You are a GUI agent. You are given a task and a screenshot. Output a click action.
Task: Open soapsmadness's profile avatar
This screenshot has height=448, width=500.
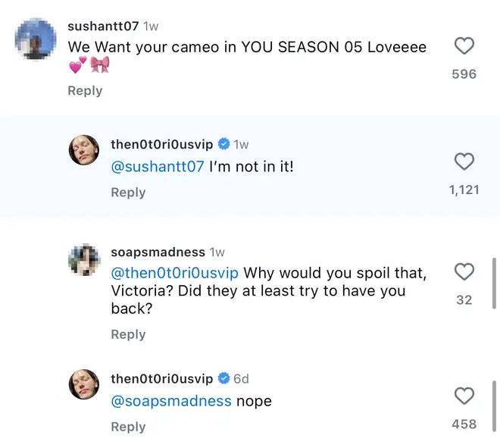coord(85,260)
